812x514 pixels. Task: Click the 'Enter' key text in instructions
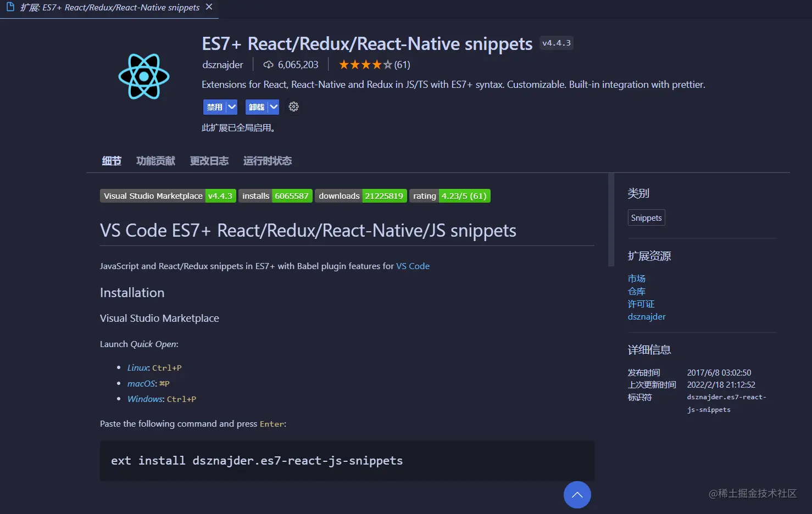272,424
